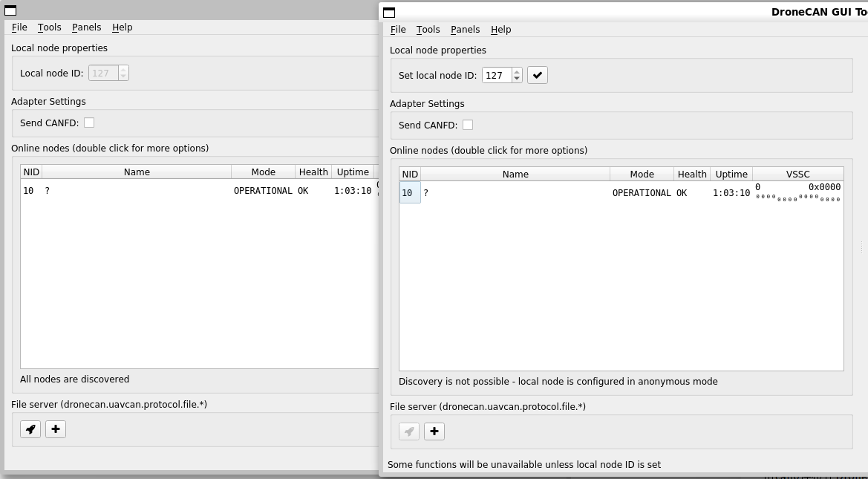
Task: Click the plus icon in back window file server
Action: coord(56,429)
